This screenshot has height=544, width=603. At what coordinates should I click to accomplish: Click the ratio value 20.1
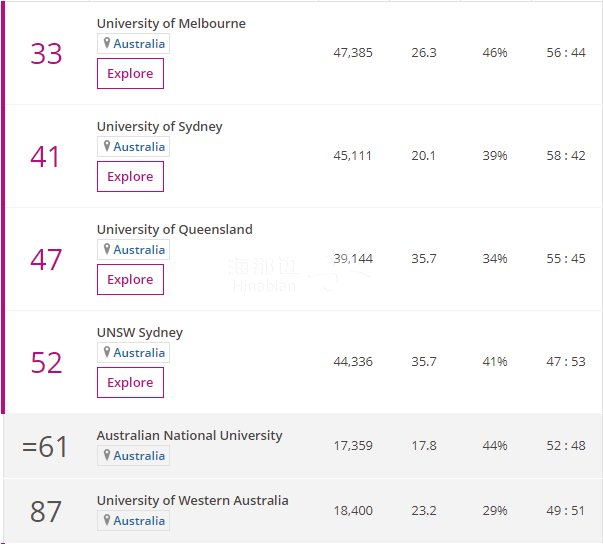point(423,156)
